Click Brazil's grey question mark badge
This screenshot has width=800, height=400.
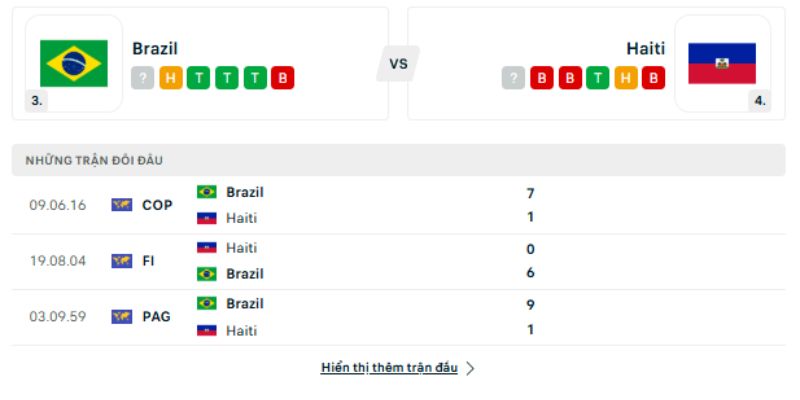(143, 78)
